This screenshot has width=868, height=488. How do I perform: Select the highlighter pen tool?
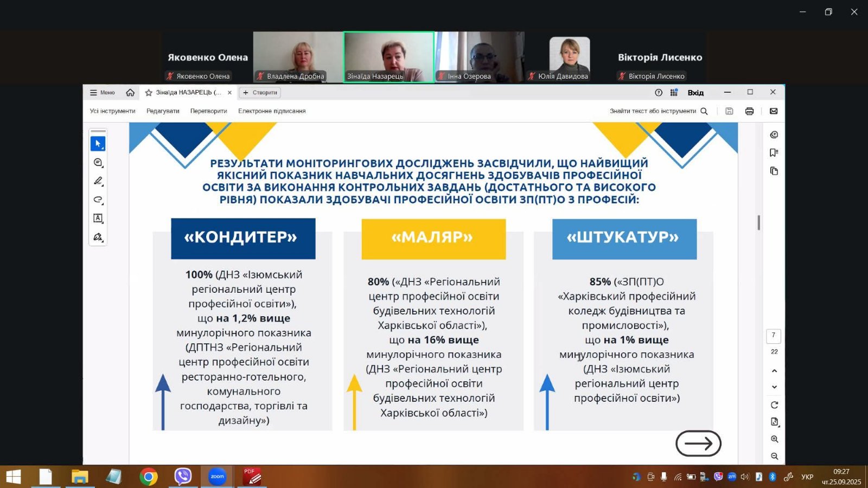[x=98, y=181]
